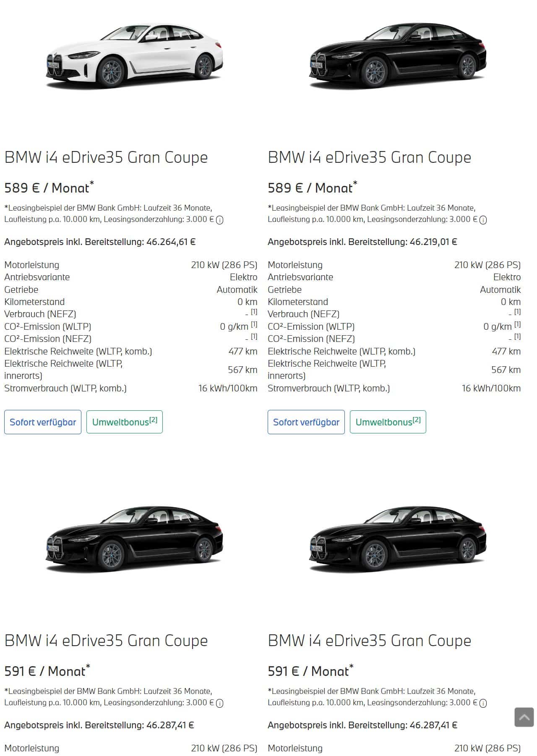Click footnote [1] beside white i4 CO²-Emission WLTP

point(254,324)
